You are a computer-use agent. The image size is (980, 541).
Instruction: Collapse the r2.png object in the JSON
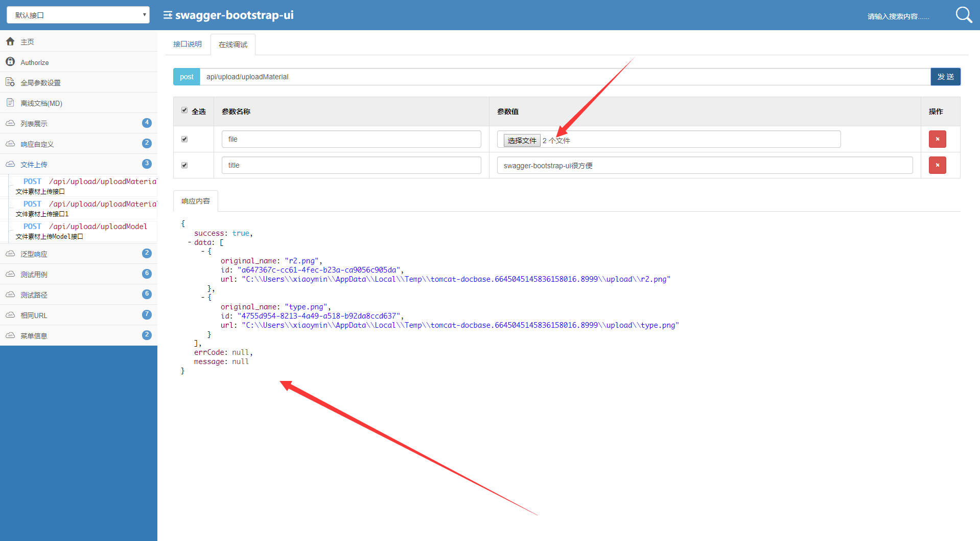203,251
